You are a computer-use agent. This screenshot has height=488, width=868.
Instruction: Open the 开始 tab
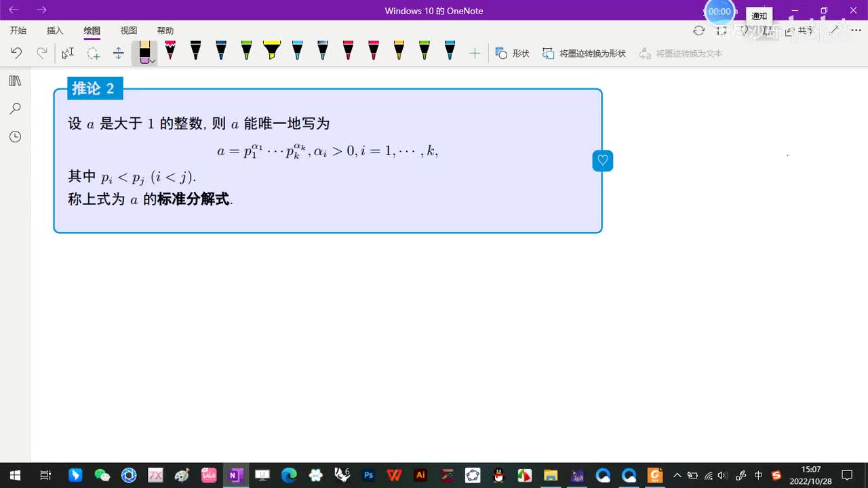tap(18, 30)
